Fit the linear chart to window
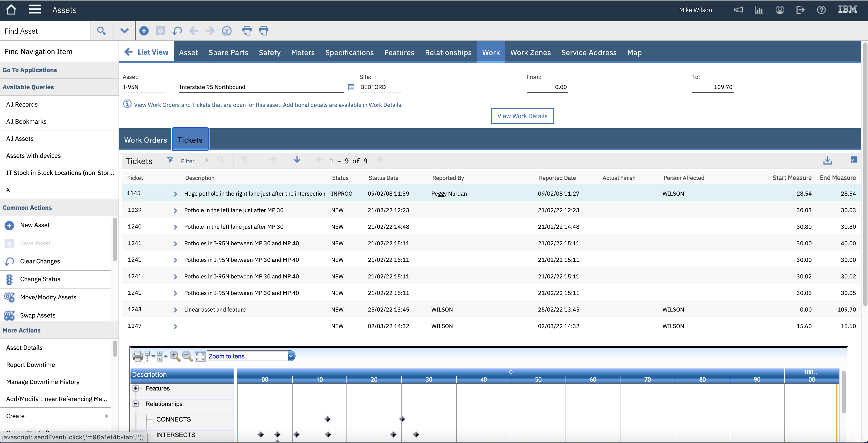 [x=199, y=356]
